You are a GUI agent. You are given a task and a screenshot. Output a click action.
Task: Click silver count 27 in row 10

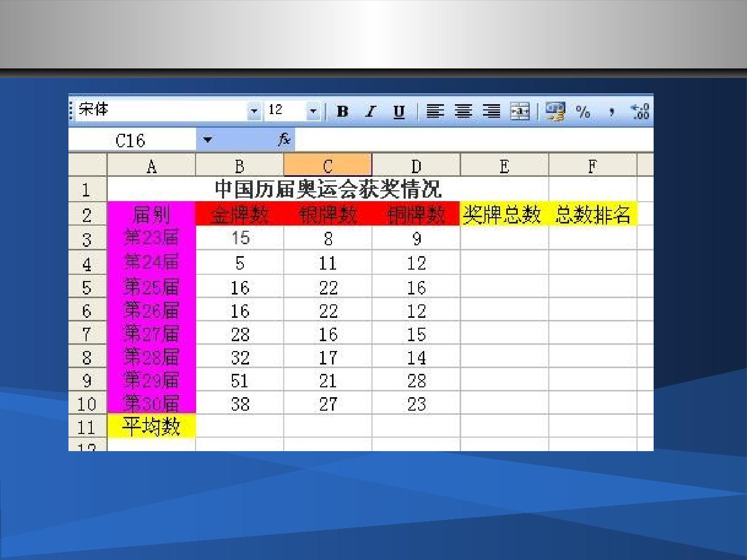[x=328, y=403]
